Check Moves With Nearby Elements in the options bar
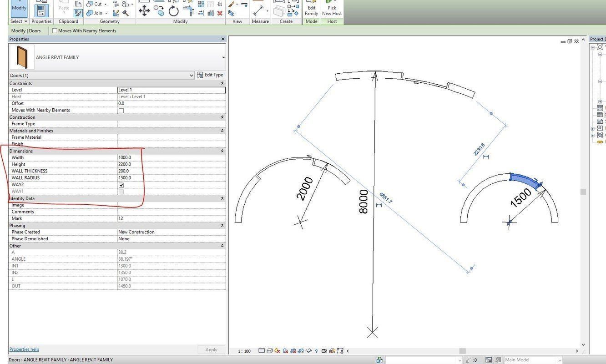Image resolution: width=606 pixels, height=364 pixels. coord(54,30)
